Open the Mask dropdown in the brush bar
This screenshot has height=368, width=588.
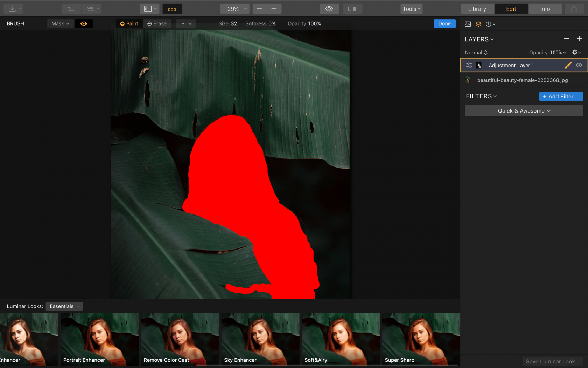[60, 23]
